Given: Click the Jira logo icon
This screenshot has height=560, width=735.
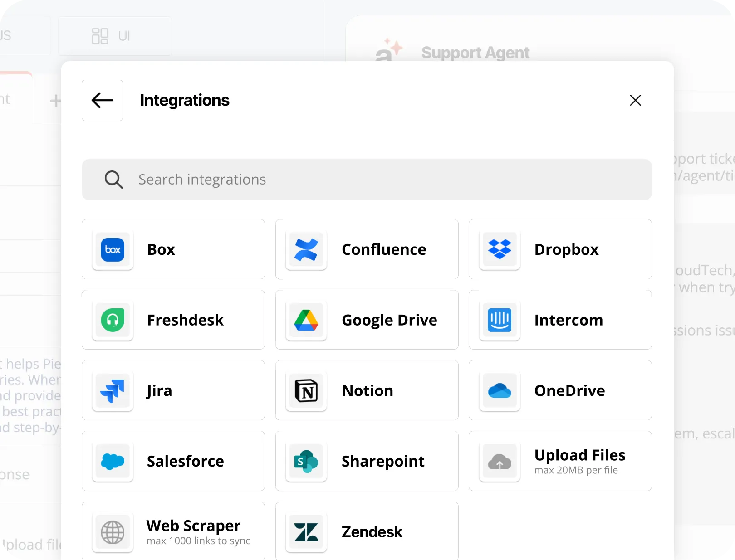Looking at the screenshot, I should point(113,390).
